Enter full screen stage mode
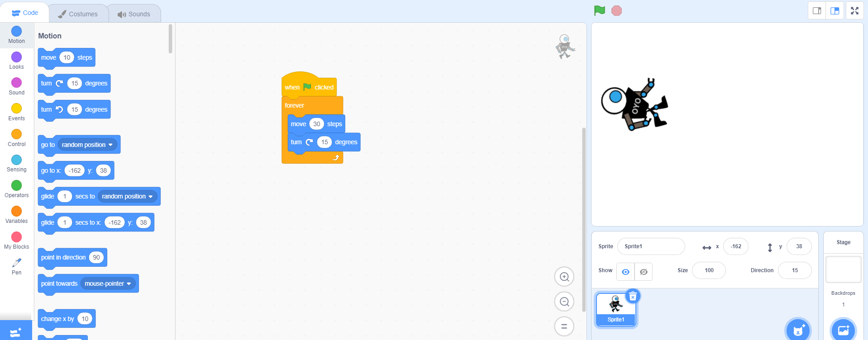Viewport: 868px width, 340px height. tap(854, 11)
